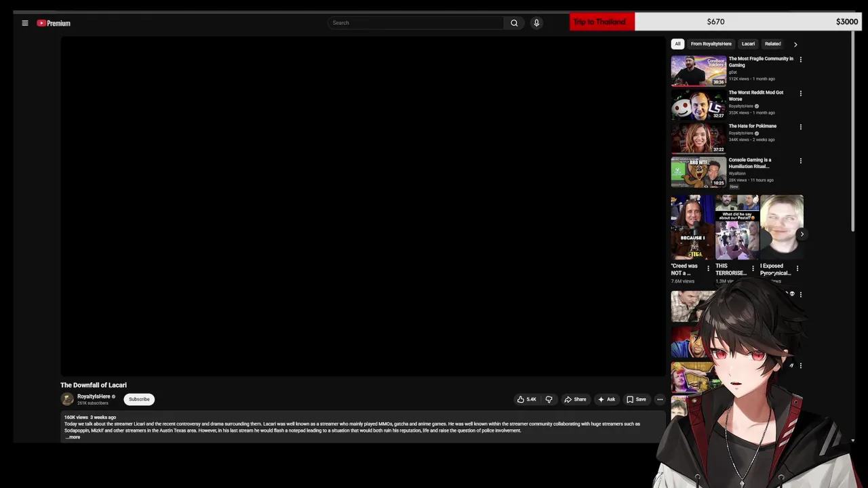868x488 pixels.
Task: Open more actions ellipsis beside Save
Action: 660,399
